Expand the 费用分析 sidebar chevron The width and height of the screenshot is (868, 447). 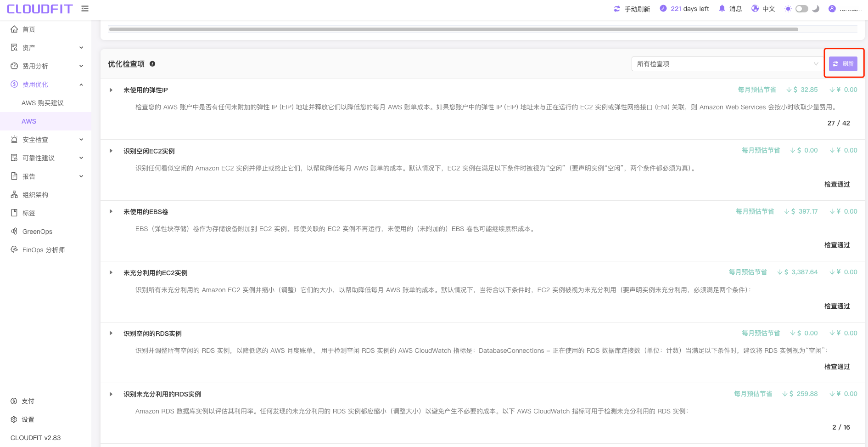81,66
